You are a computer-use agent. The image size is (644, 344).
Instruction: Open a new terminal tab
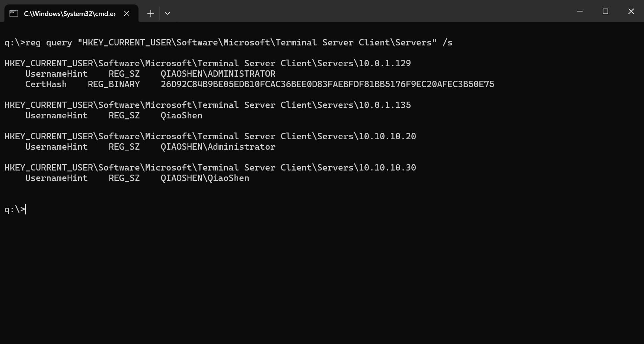point(150,13)
